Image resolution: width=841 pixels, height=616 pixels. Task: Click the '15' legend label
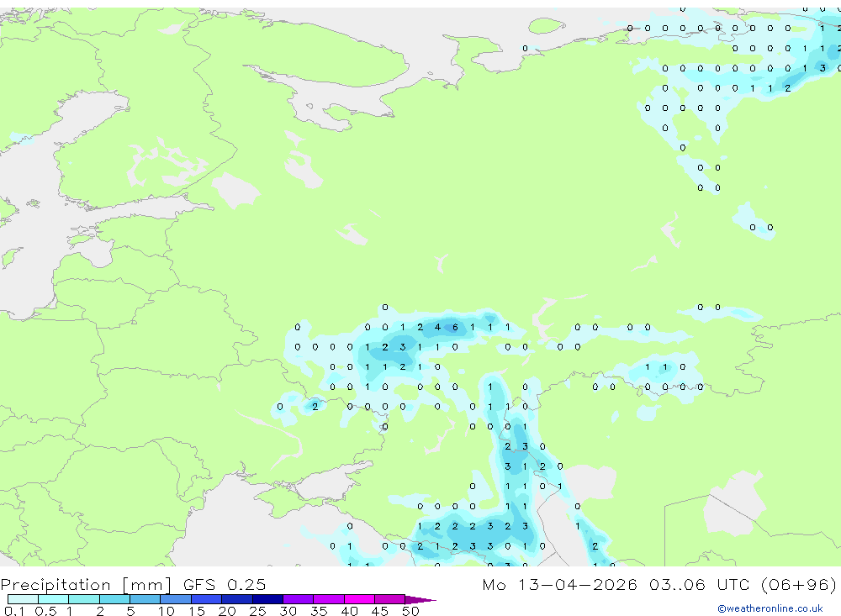click(196, 611)
